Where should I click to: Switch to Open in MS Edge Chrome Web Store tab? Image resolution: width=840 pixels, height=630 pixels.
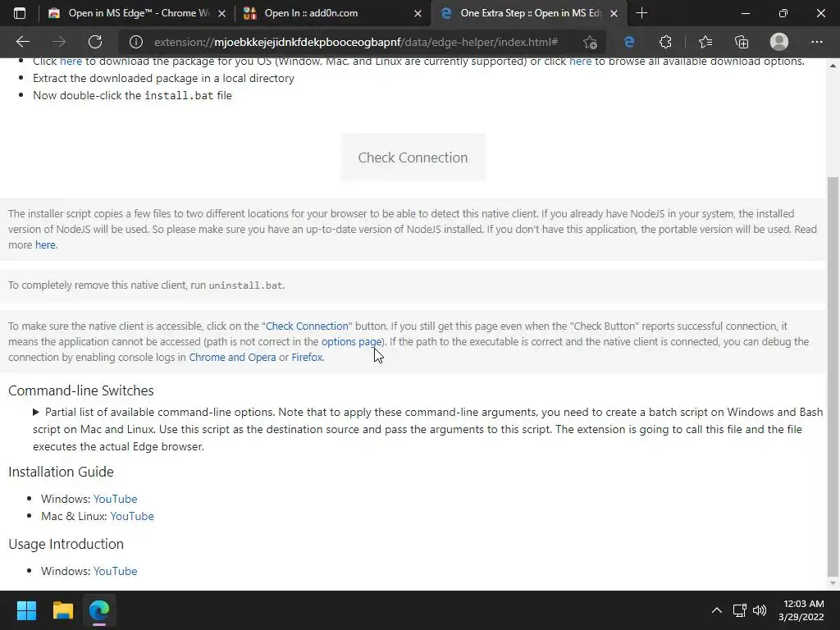pyautogui.click(x=137, y=13)
